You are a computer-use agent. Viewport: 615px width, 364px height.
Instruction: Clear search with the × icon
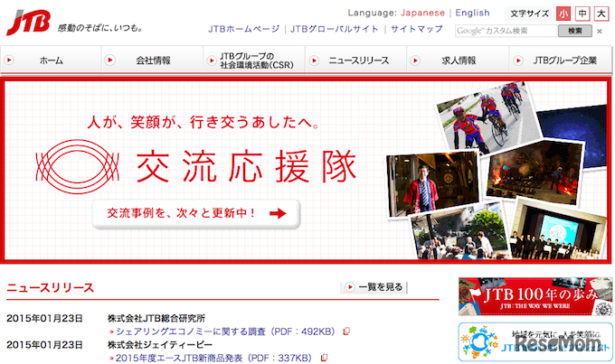coord(600,31)
